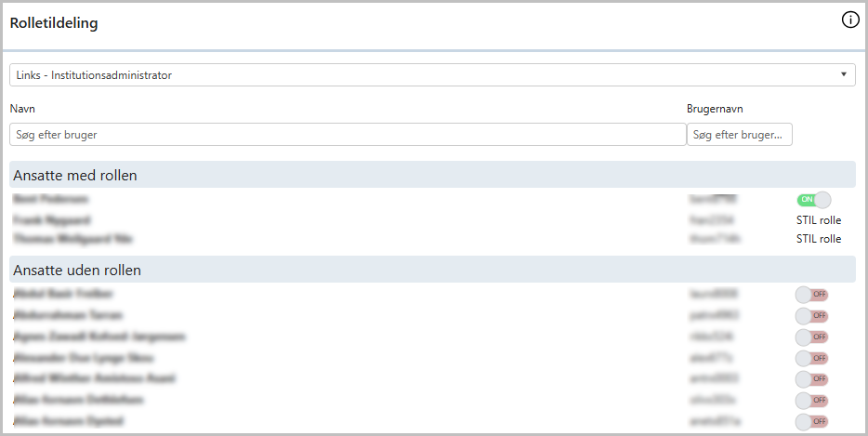Enable the fifth OFF toggle under Ansatte uden rollen
This screenshot has width=868, height=436.
pos(811,379)
